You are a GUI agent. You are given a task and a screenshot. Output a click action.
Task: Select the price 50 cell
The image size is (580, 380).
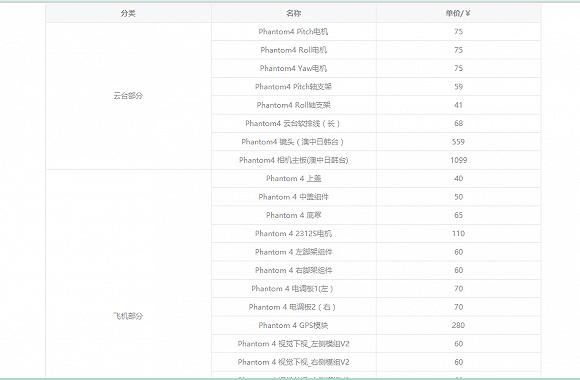pyautogui.click(x=458, y=197)
